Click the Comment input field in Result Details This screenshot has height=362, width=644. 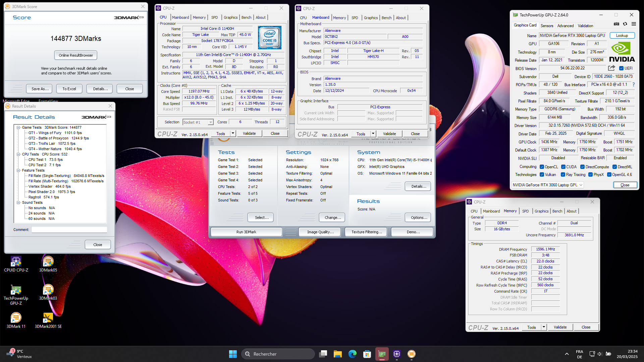pos(69,230)
